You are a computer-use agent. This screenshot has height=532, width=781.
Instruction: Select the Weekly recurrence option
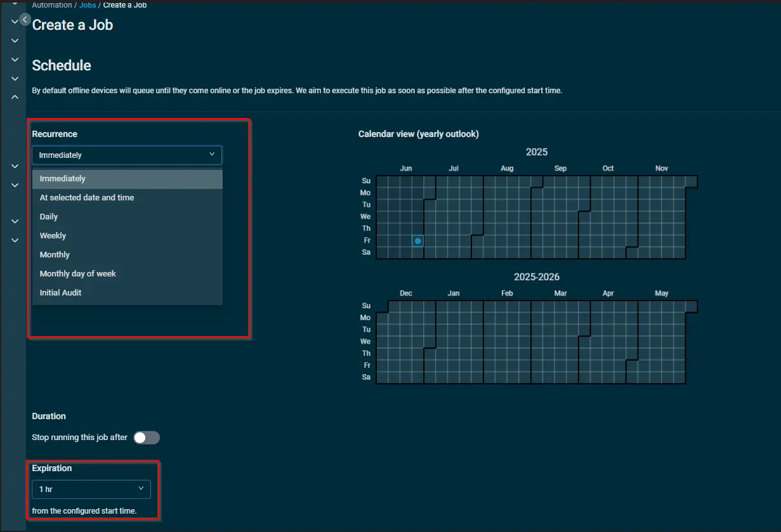(x=127, y=236)
